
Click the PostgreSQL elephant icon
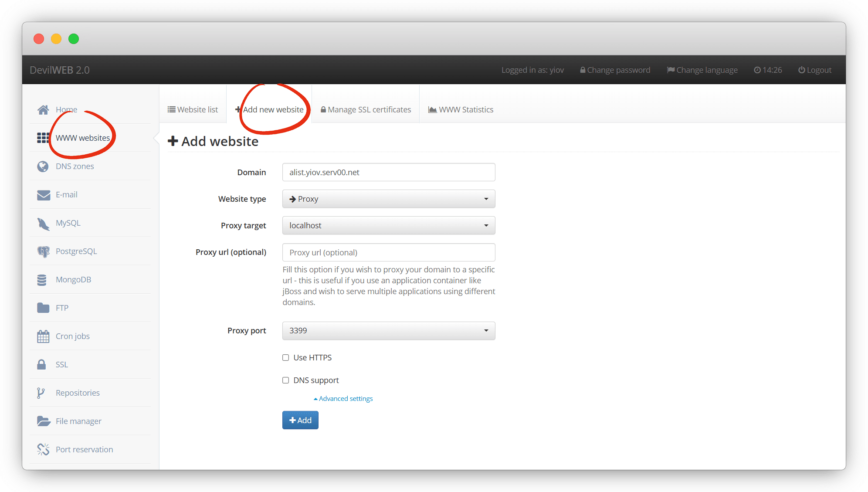[x=43, y=251]
